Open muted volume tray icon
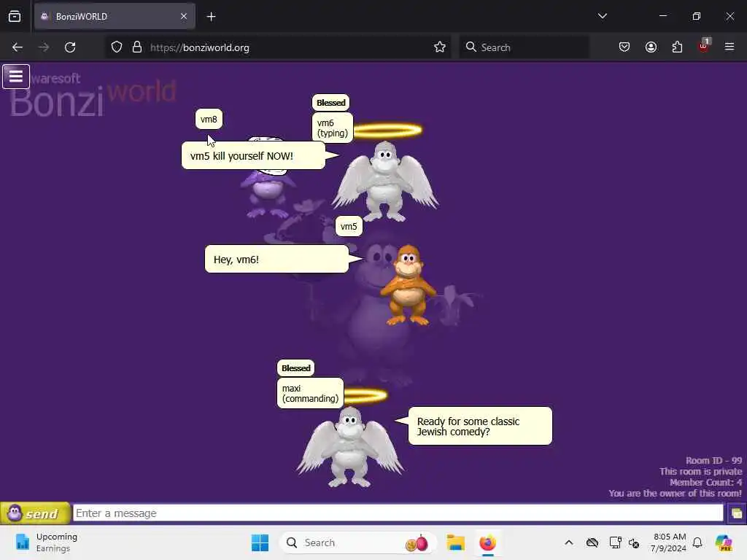This screenshot has height=560, width=747. coord(634,542)
